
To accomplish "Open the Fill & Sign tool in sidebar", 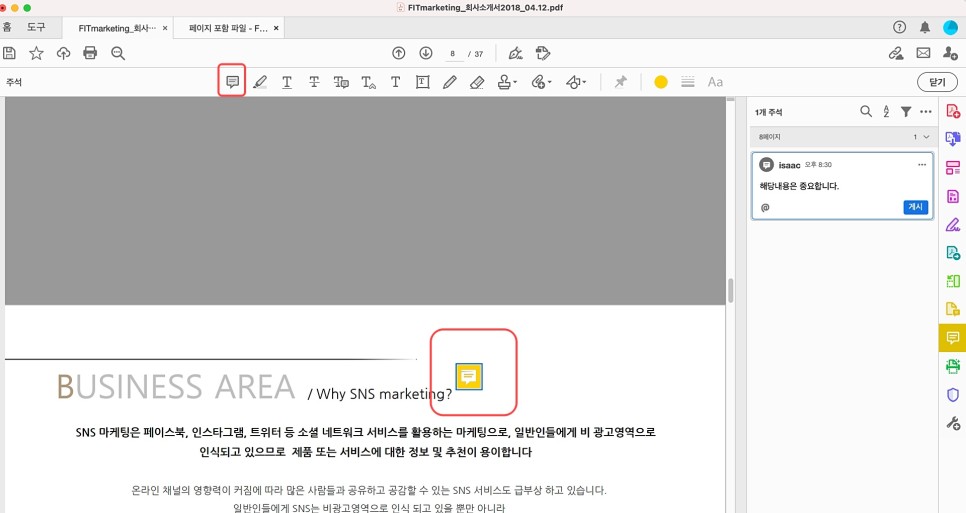I will (x=953, y=224).
